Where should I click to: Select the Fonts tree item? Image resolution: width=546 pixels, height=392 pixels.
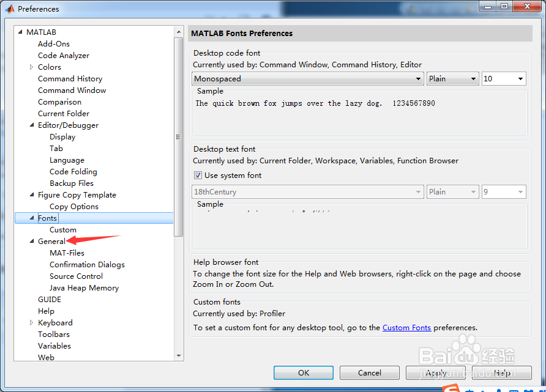pyautogui.click(x=47, y=218)
